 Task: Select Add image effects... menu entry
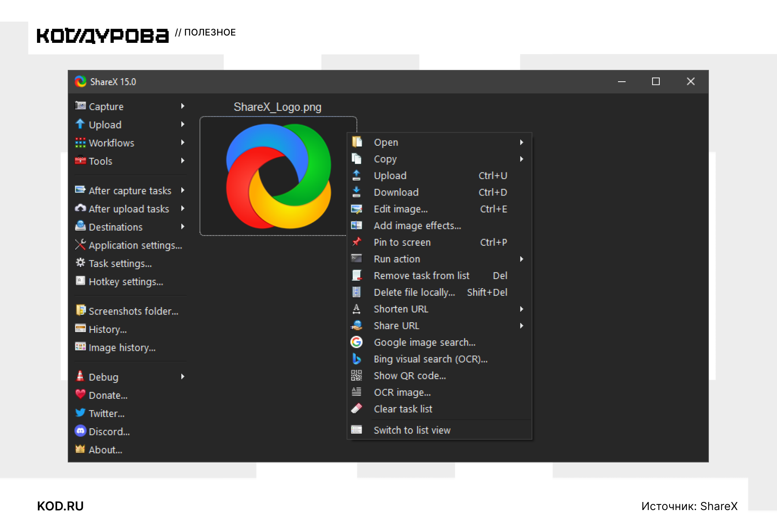(x=439, y=226)
